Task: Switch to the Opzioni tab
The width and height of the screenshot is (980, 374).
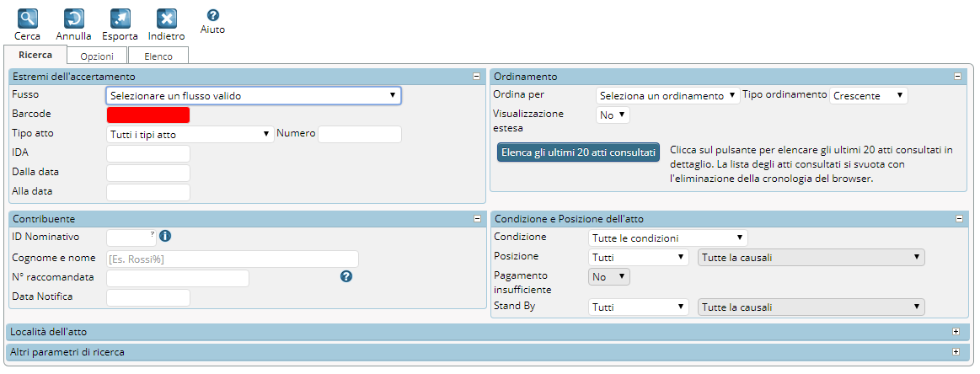Action: tap(97, 56)
